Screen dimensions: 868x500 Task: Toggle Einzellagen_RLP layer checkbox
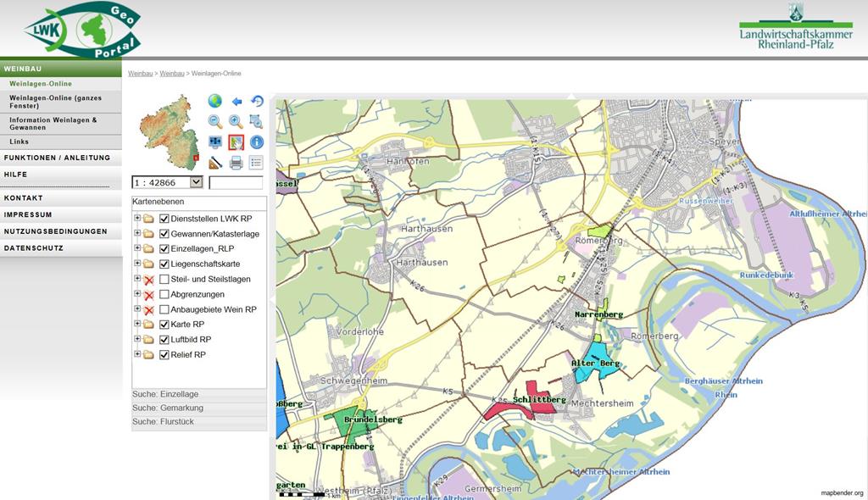coord(164,249)
